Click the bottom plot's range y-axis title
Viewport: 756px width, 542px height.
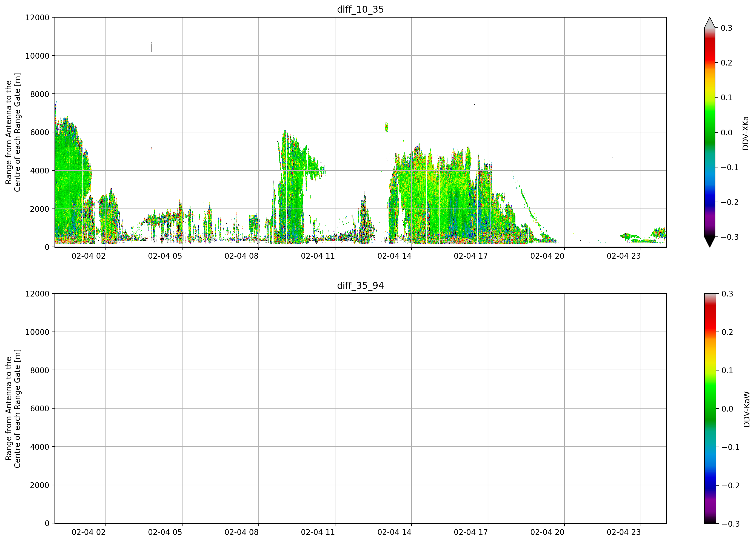(x=13, y=409)
